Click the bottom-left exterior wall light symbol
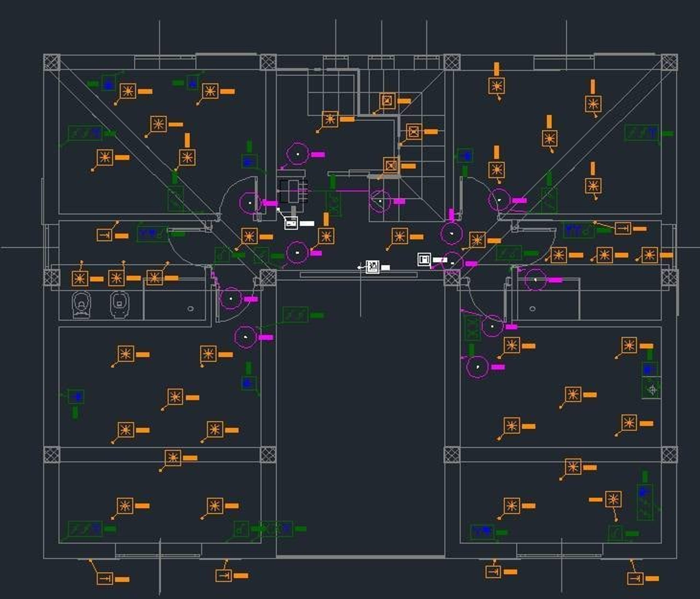Screen dimensions: 700x599 (105, 578)
